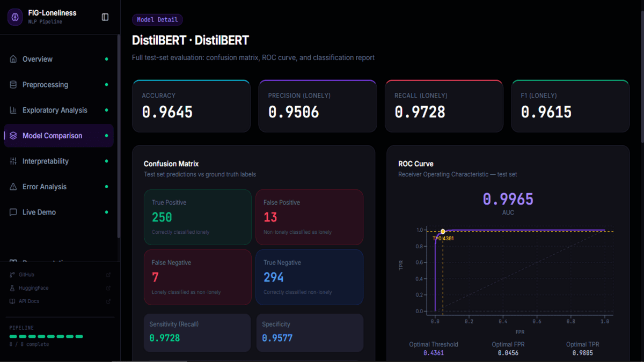This screenshot has width=644, height=362.
Task: Click the yellow optimal threshold marker on ROC curve
Action: [443, 232]
